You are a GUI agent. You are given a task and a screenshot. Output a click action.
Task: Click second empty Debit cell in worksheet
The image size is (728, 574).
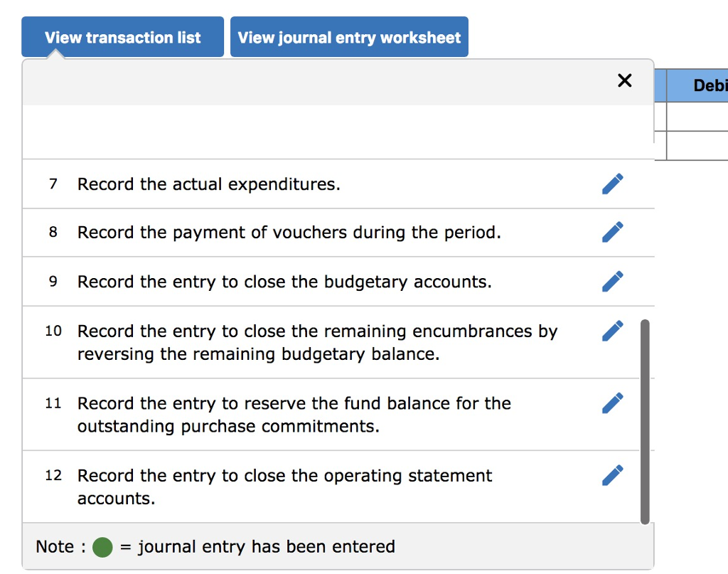[x=697, y=146]
